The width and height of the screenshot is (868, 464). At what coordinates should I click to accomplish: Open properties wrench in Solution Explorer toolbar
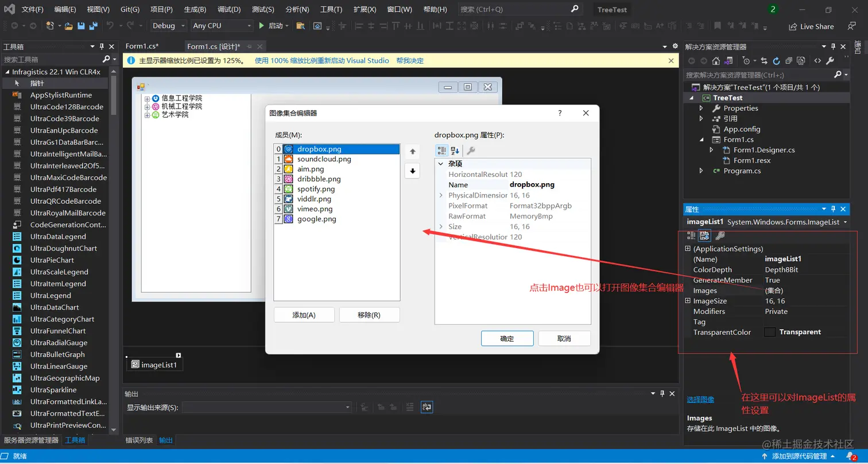click(830, 61)
